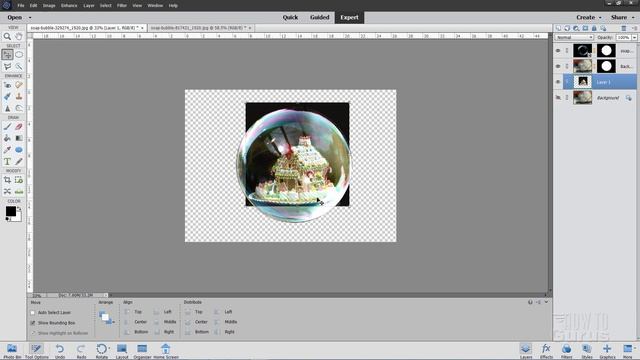640x360 pixels.
Task: Select the Type tool
Action: 7,162
